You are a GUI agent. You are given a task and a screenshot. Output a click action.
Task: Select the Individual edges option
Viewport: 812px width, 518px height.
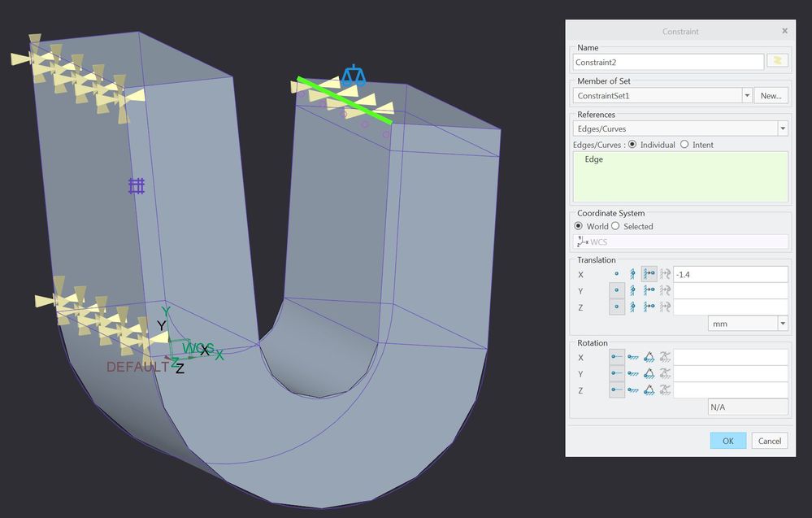(633, 145)
